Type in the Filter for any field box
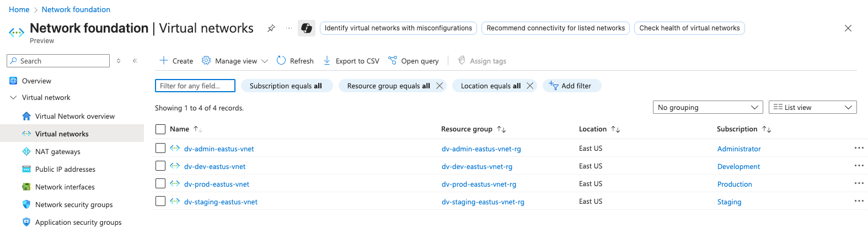 (195, 86)
